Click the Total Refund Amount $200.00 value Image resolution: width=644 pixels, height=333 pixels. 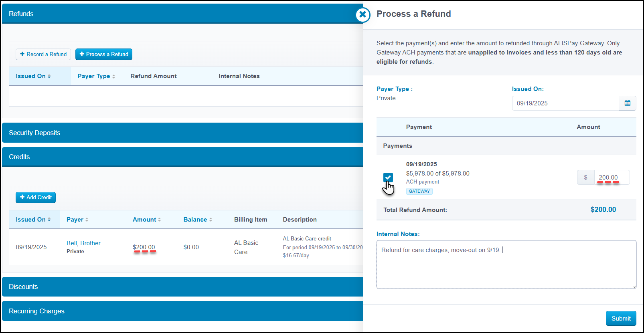[603, 210]
